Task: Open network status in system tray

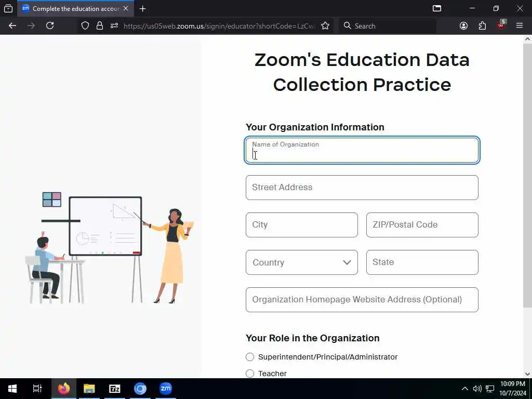Action: pos(489,389)
